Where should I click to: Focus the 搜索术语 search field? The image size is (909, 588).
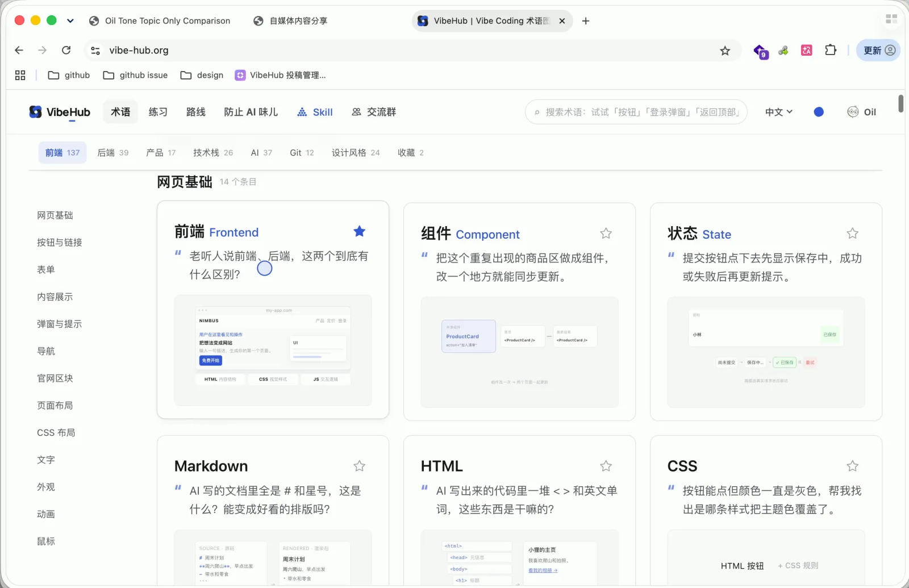tap(636, 112)
